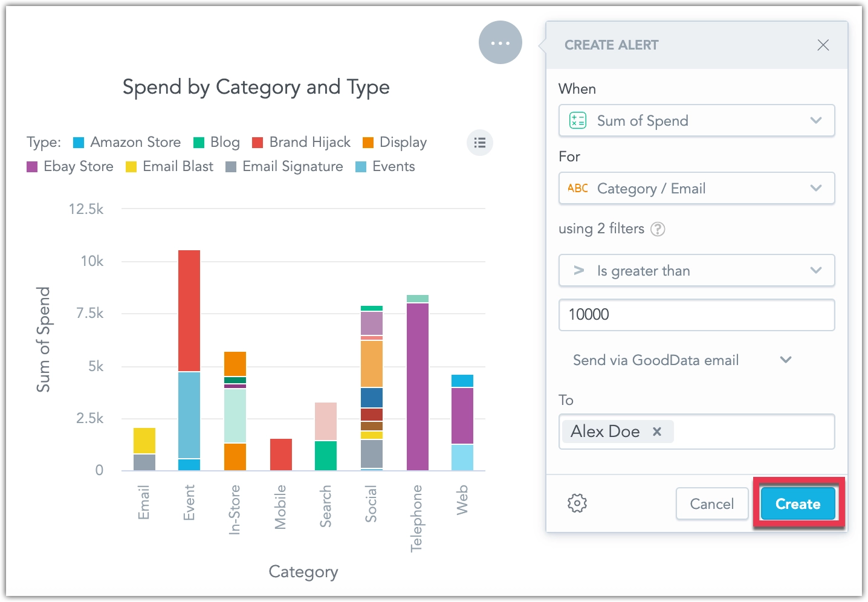
Task: Click the green segment of Search bar
Action: click(x=326, y=456)
